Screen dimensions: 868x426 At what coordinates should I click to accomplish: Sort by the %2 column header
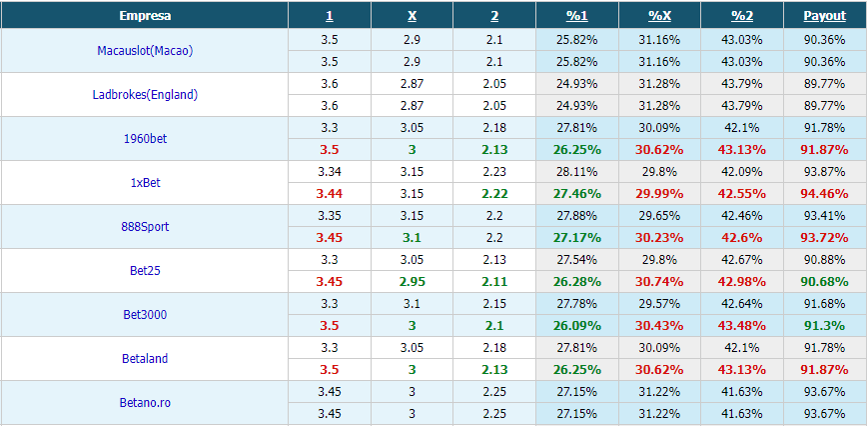(x=742, y=16)
